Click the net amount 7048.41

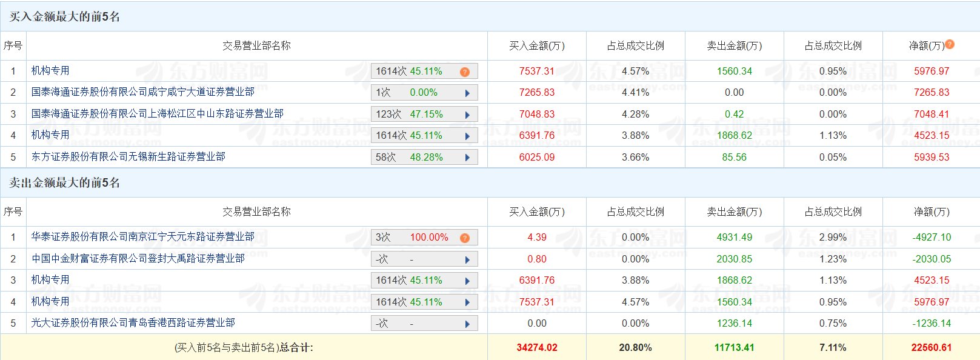932,114
